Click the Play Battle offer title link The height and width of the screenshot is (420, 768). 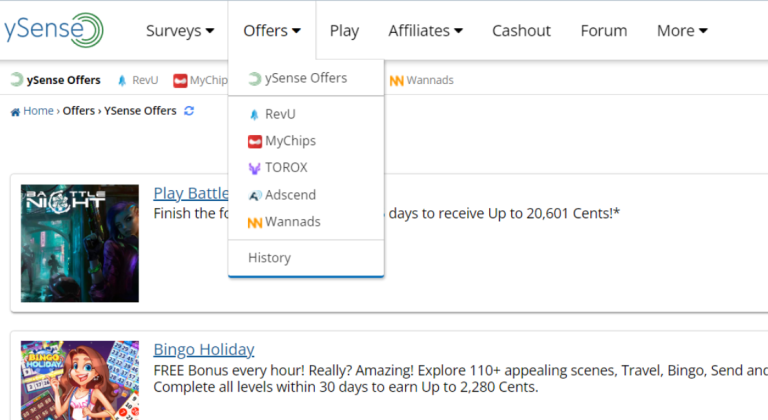click(191, 193)
